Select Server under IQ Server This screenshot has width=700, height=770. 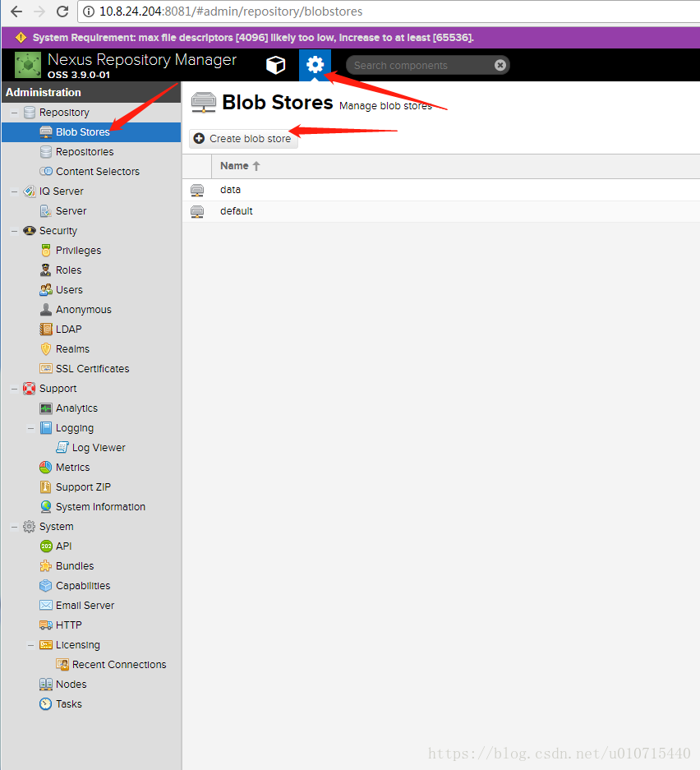pyautogui.click(x=71, y=210)
